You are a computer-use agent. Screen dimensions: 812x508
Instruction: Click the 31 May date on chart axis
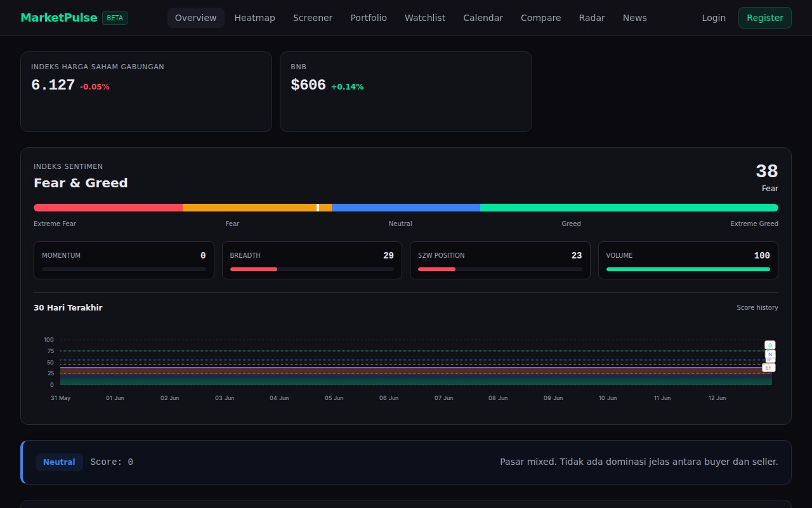pos(60,398)
